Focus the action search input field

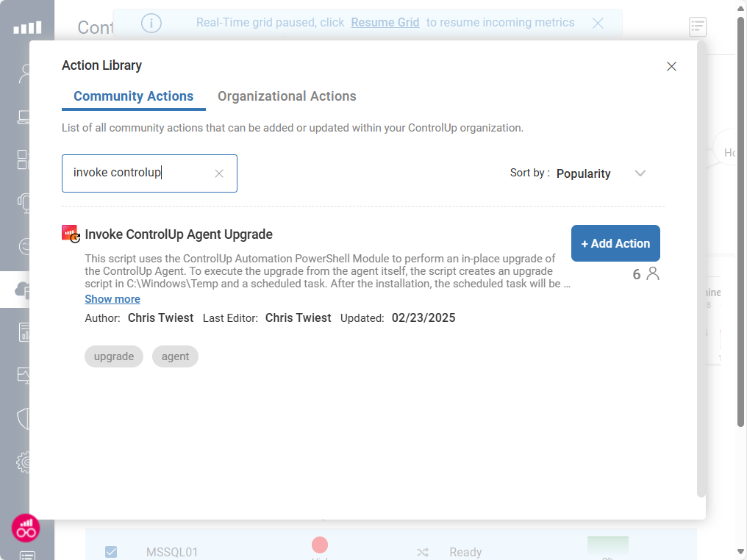pyautogui.click(x=149, y=173)
